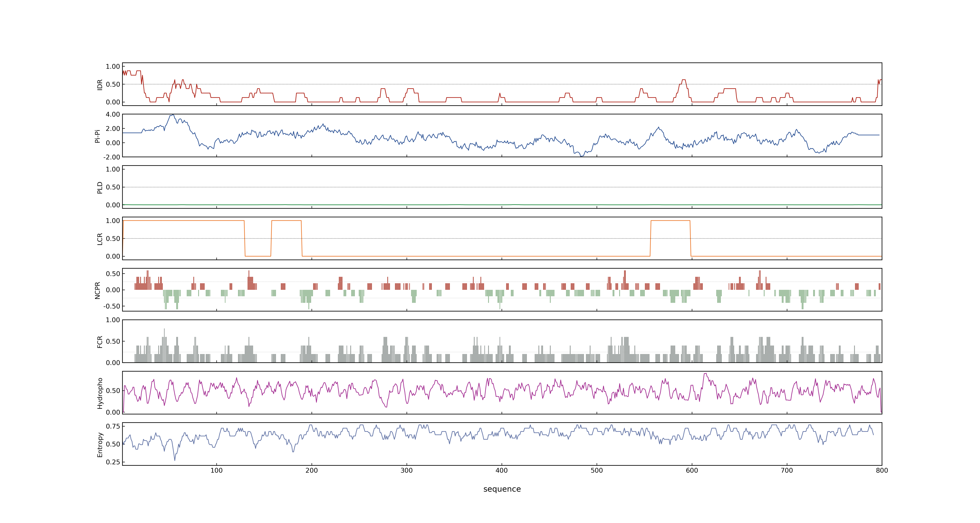Click the IDR y-axis label
Image resolution: width=980 pixels, height=523 pixels.
coord(100,85)
